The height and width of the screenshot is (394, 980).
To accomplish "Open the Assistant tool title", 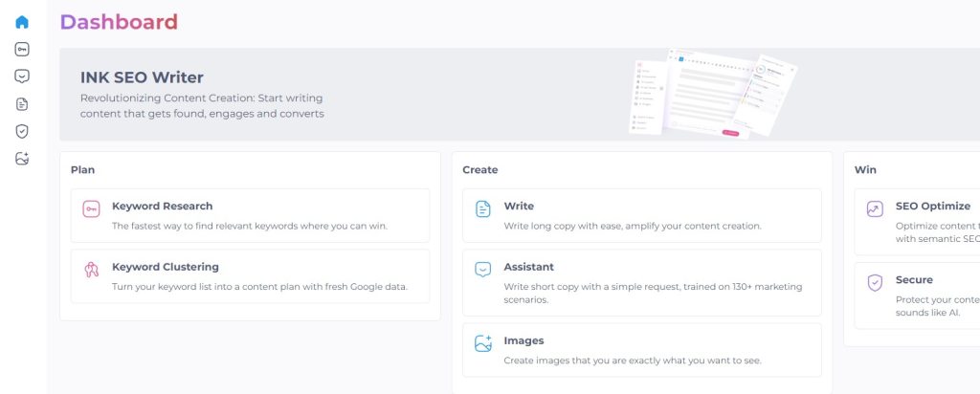I will point(528,267).
